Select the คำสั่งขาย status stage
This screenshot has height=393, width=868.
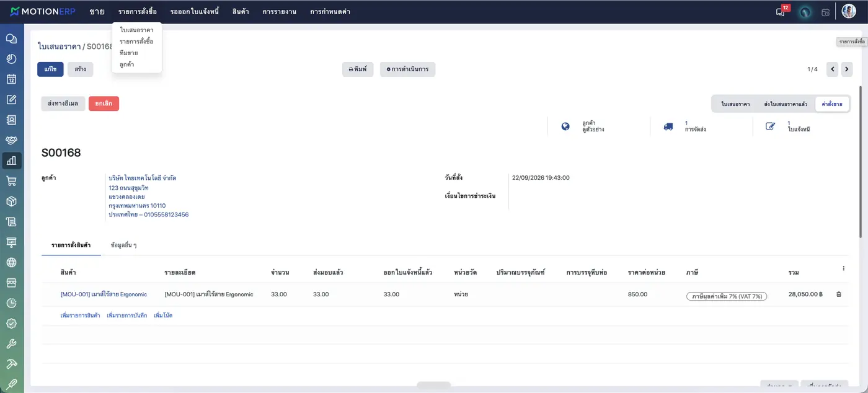832,104
